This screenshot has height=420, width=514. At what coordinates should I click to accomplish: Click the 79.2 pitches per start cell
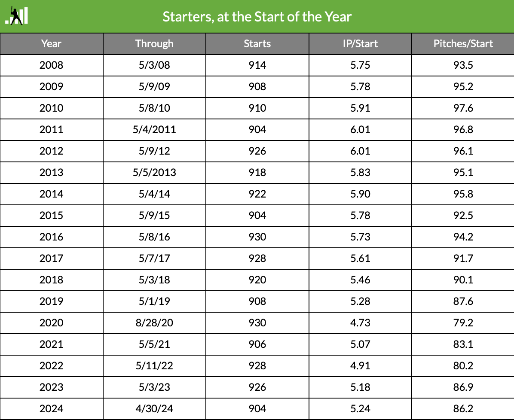coord(463,323)
